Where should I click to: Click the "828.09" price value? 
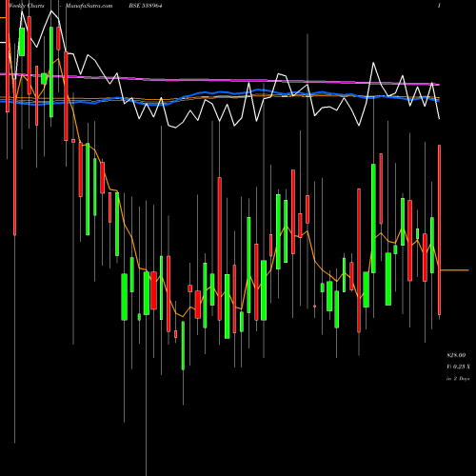pos(456,355)
